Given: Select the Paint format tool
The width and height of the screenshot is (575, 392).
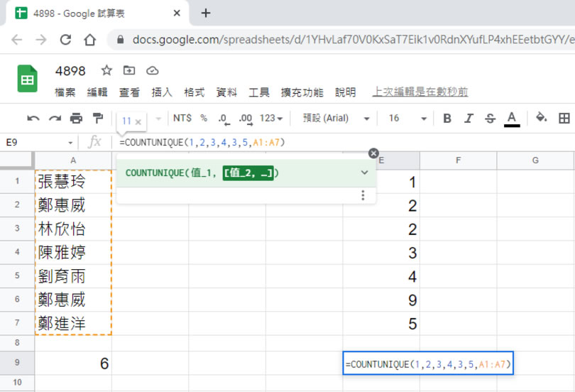Looking at the screenshot, I should (x=98, y=119).
